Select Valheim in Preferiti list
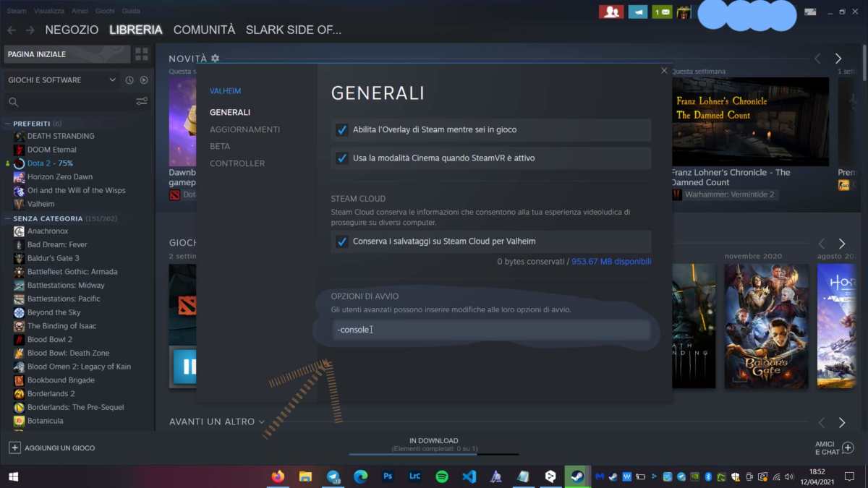 [x=41, y=204]
